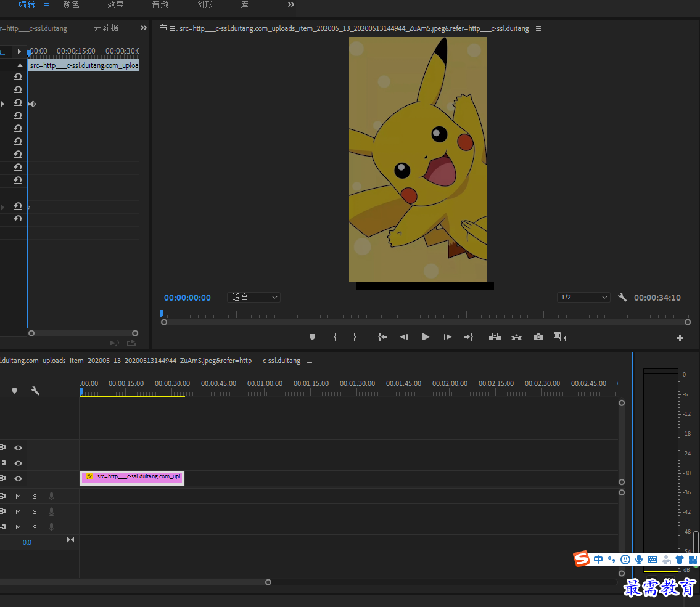Open button editor plus icon
The width and height of the screenshot is (700, 607).
click(x=680, y=338)
